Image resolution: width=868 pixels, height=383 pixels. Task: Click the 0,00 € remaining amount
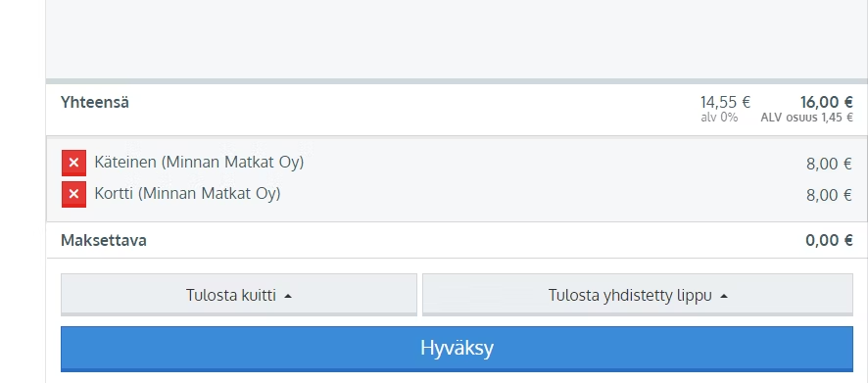(829, 240)
